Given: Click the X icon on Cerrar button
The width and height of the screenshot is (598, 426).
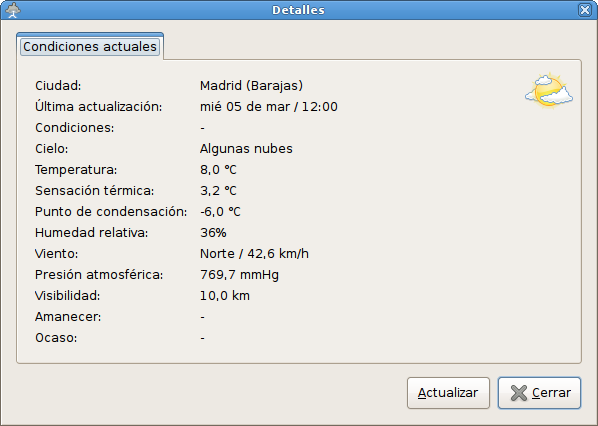Looking at the screenshot, I should 519,393.
